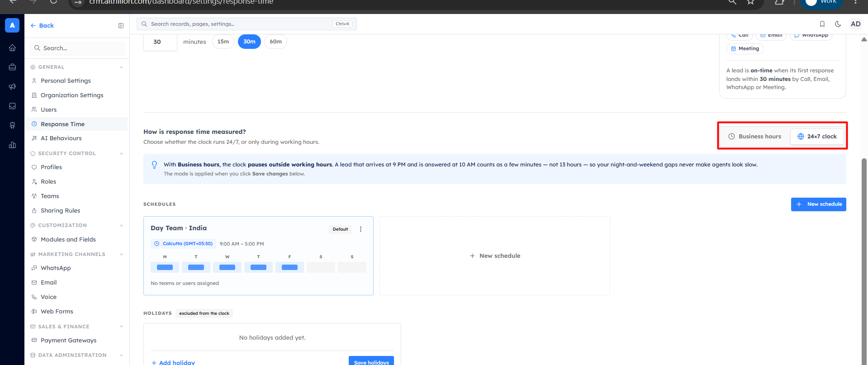Switch to Business hours mode
This screenshot has height=365, width=868.
click(755, 137)
